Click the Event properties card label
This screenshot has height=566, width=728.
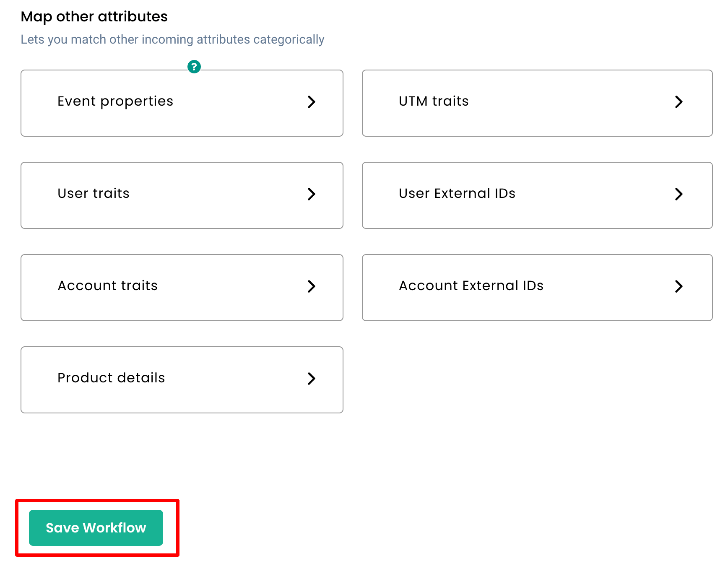tap(115, 101)
